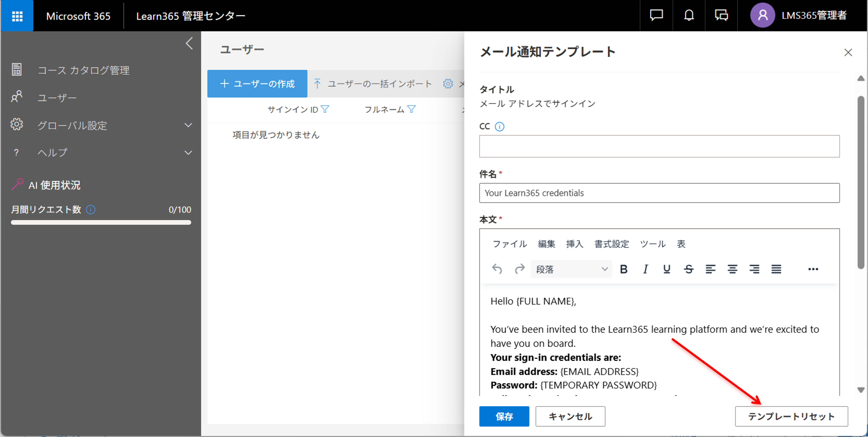Click Learn365 管理センター title

pos(191,16)
